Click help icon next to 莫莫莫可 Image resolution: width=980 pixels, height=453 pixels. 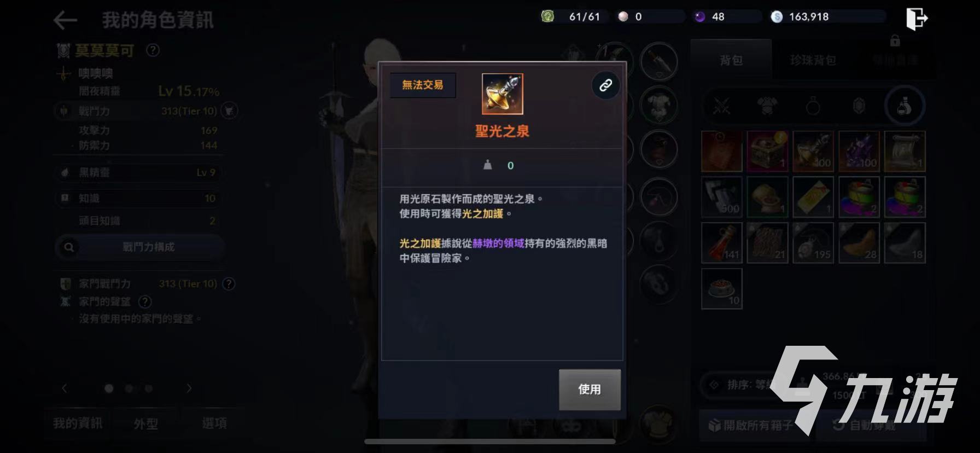click(153, 50)
